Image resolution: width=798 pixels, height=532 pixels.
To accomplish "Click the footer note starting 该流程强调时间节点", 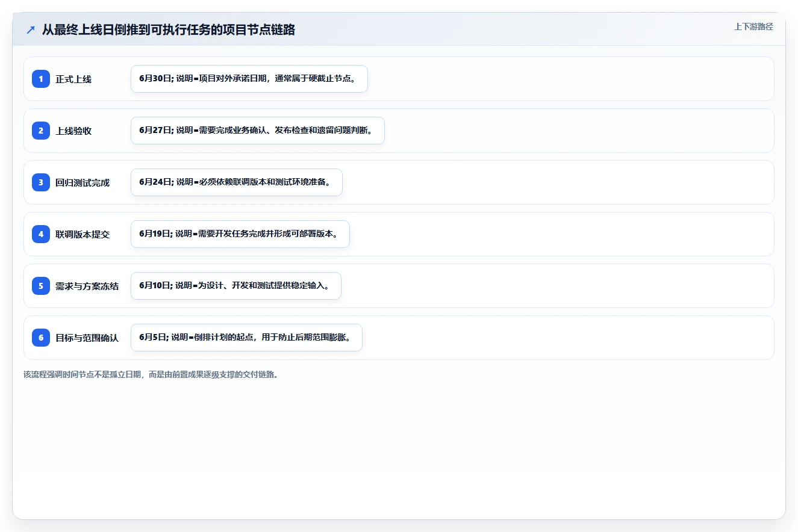I will pos(151,374).
